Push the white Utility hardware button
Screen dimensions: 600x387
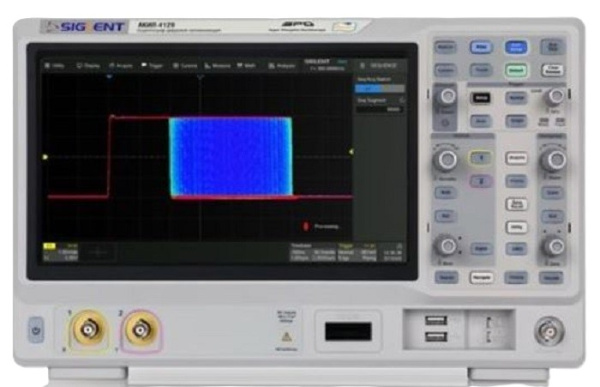(x=516, y=227)
